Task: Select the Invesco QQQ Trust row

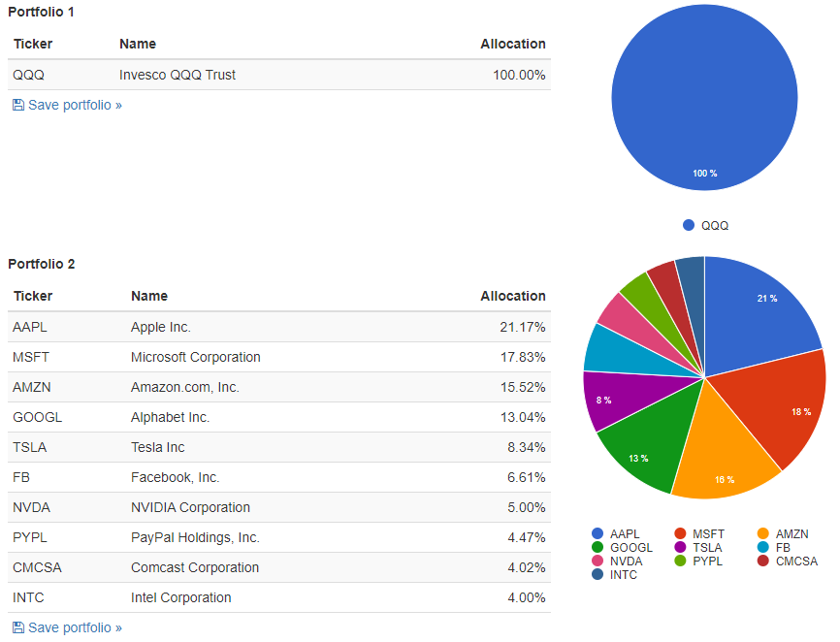Action: pyautogui.click(x=279, y=75)
